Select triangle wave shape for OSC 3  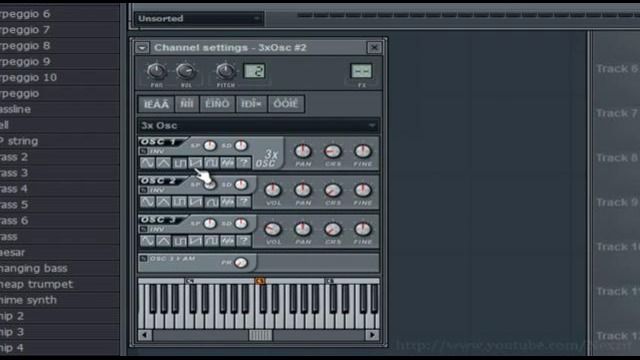tap(163, 241)
